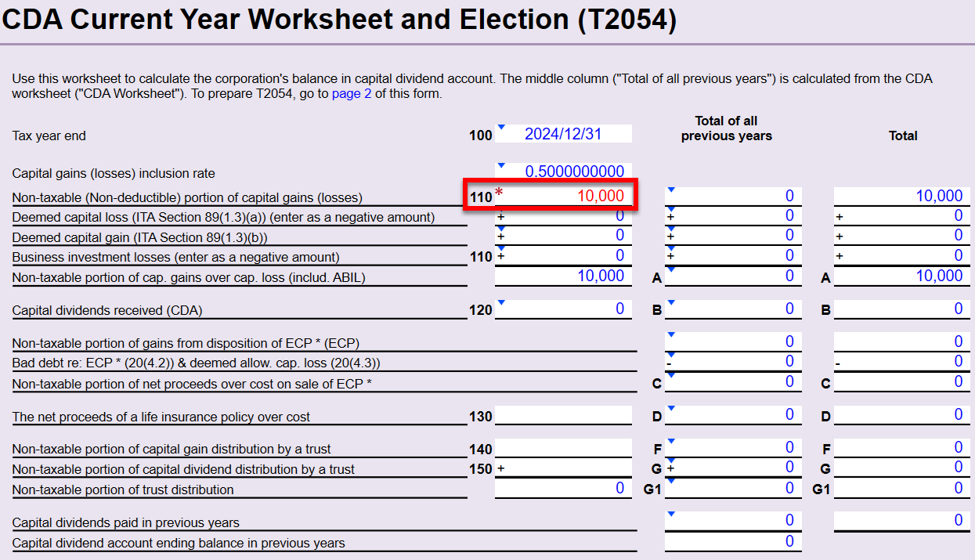Click life insurance net proceeds line 130 field
975x560 pixels.
point(563,415)
